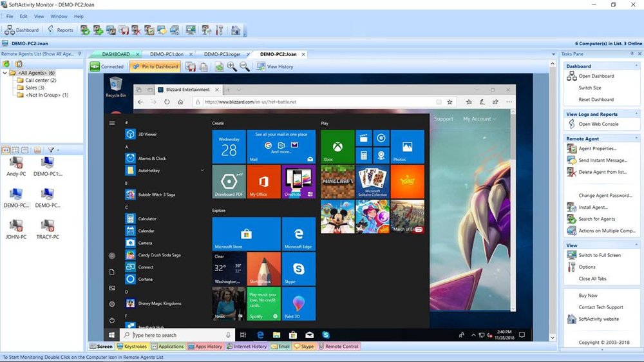Click Switch Size in Tasks Pane
The image size is (644, 362).
[x=590, y=88]
